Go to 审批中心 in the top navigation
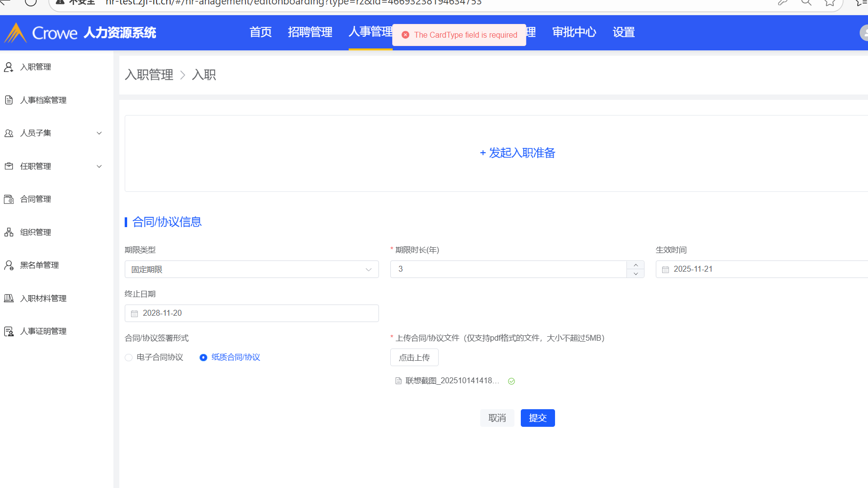868x488 pixels. (x=574, y=32)
